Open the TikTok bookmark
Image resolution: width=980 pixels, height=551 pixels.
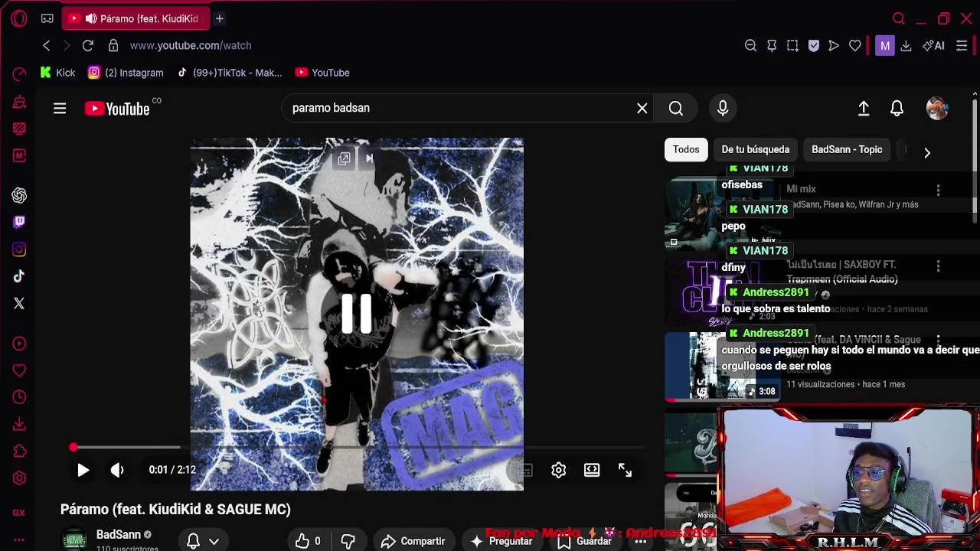229,73
